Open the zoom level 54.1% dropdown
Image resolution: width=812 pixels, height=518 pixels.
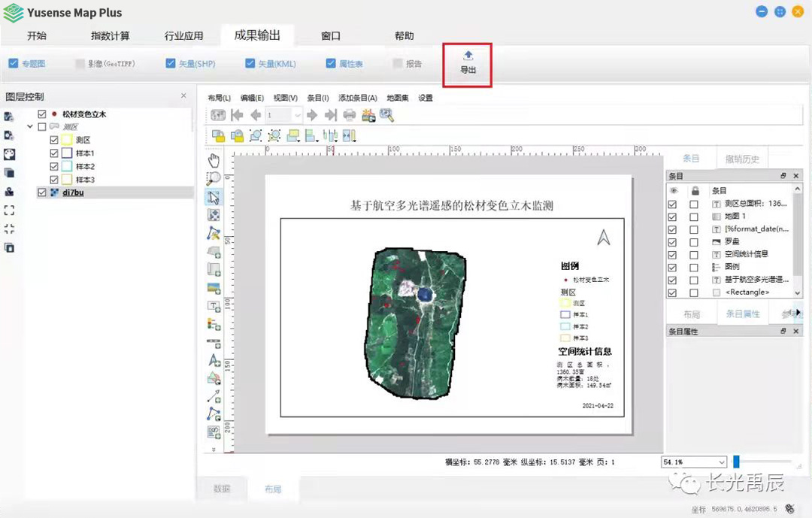721,462
